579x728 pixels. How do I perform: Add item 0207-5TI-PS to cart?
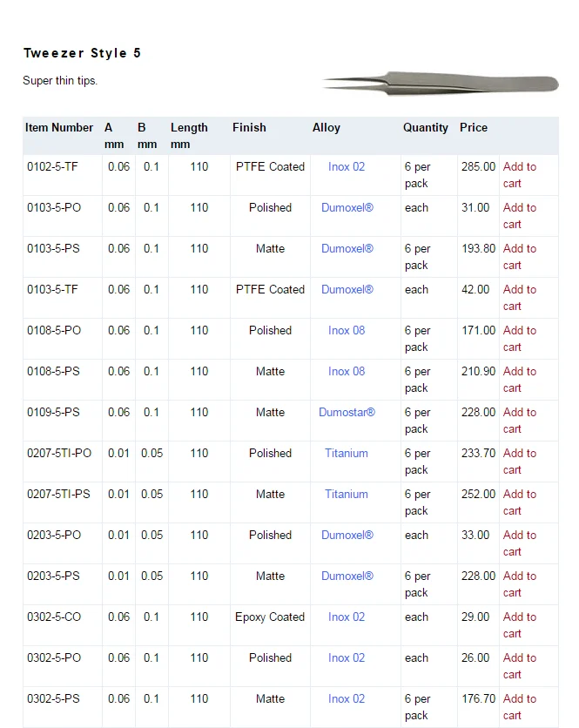click(x=519, y=502)
